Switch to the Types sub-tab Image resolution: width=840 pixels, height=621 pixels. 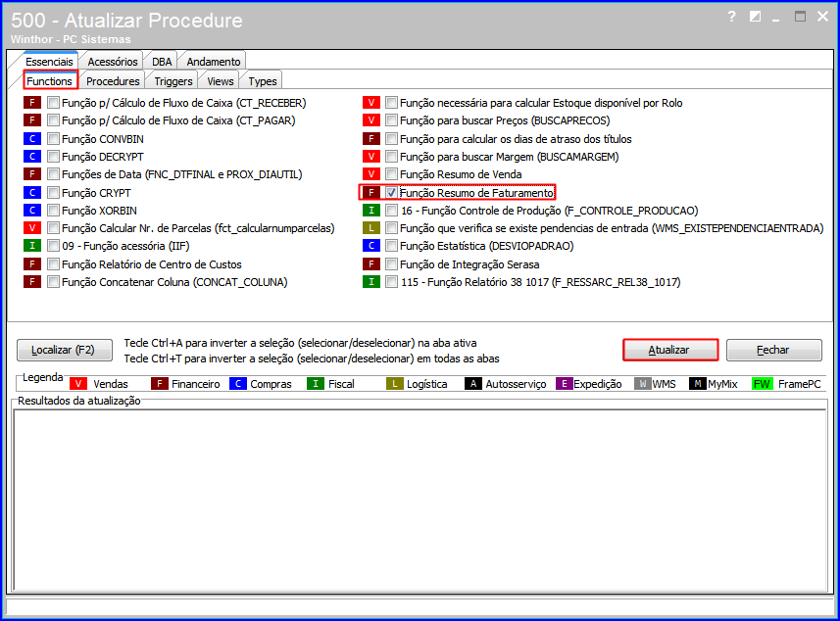pyautogui.click(x=263, y=81)
